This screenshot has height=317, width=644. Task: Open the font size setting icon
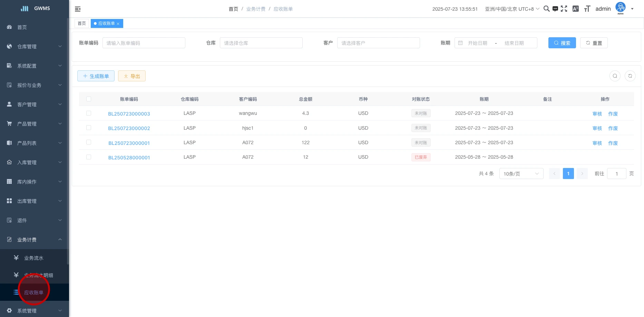coord(587,9)
